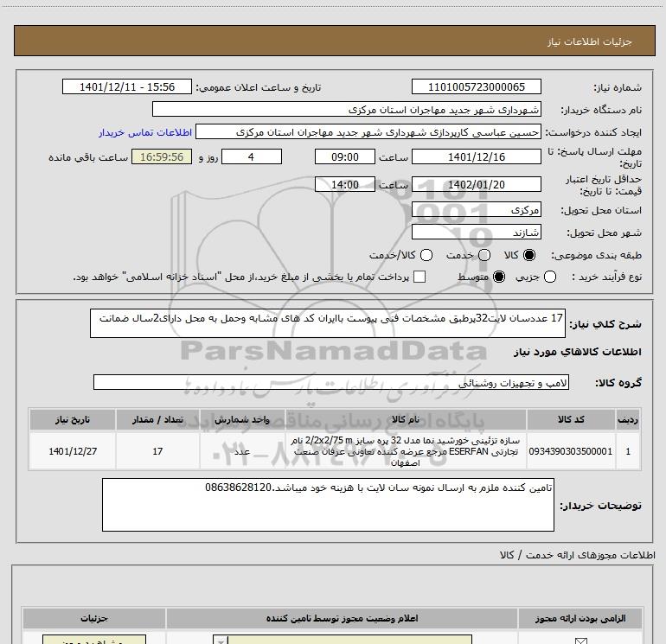Tick the mandatory license checkbox at bottom
Image resolution: width=666 pixels, height=644 pixels.
coord(580,641)
